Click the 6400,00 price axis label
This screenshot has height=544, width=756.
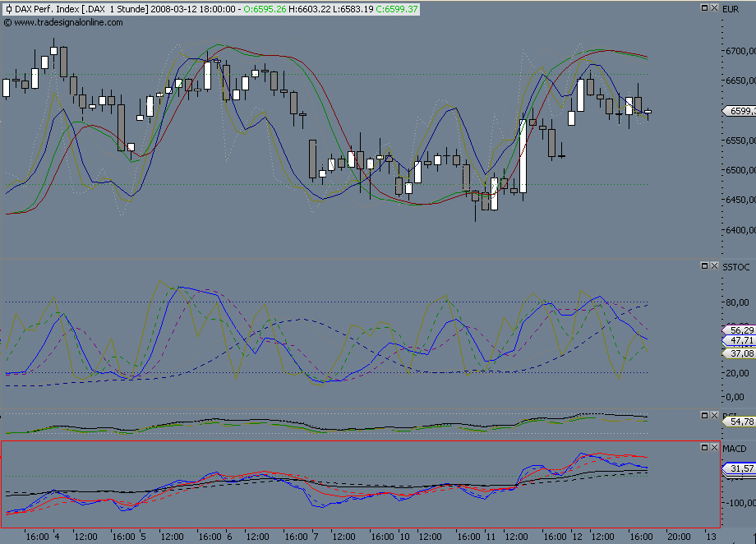click(740, 231)
